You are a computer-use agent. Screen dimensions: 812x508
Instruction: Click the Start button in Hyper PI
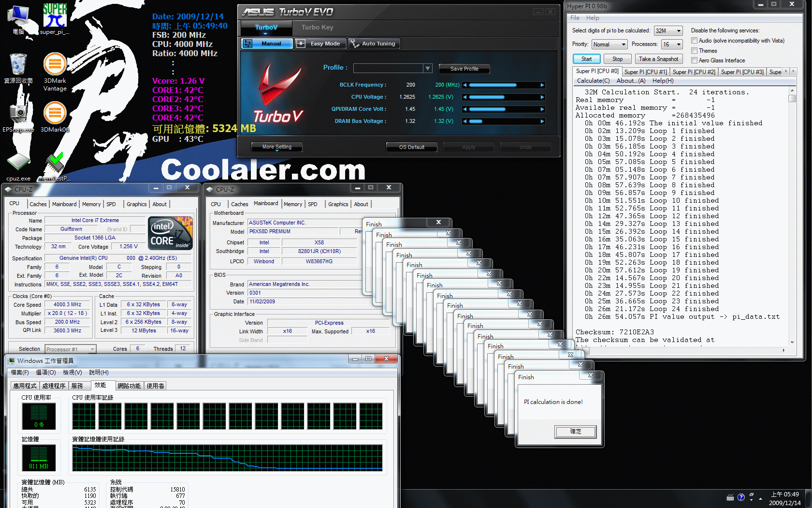click(586, 59)
